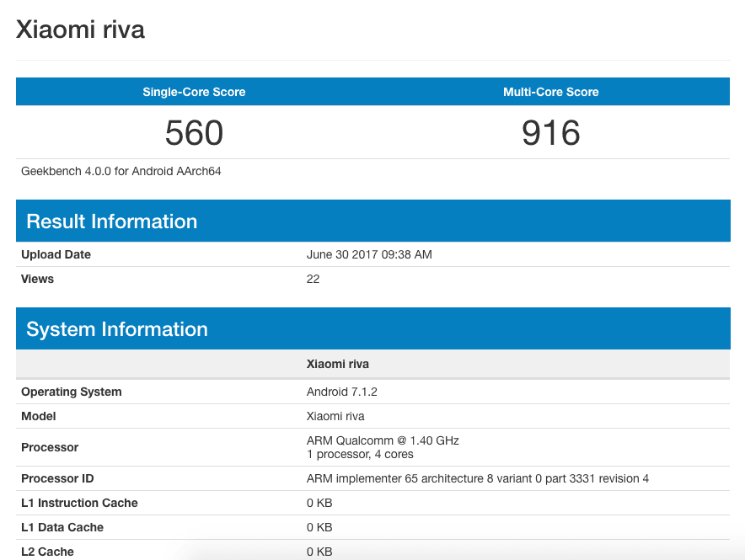Select the Single-Core Score header

[x=194, y=92]
